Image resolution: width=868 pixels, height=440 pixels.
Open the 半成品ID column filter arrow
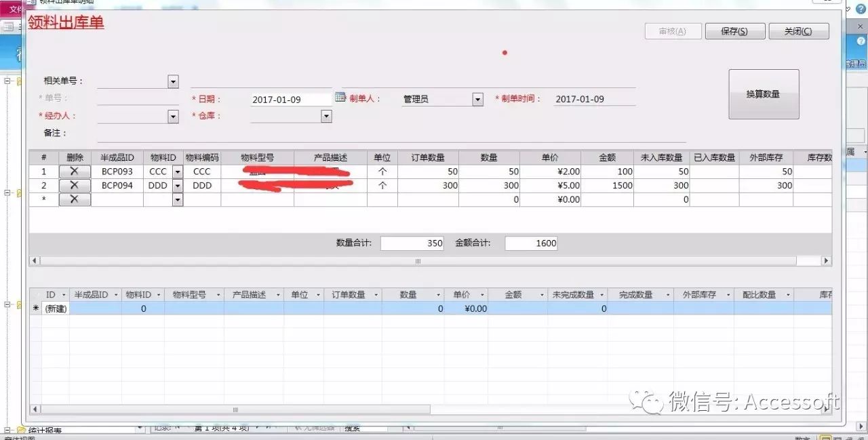pyautogui.click(x=116, y=295)
